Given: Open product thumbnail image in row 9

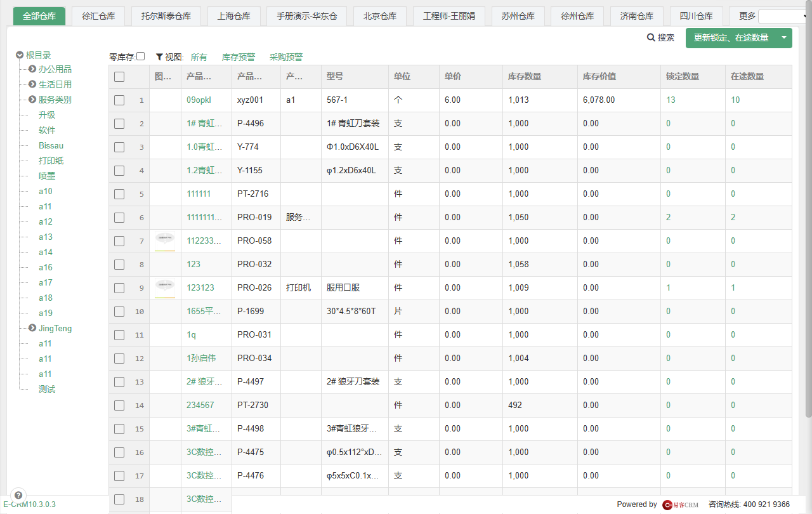Looking at the screenshot, I should point(165,287).
